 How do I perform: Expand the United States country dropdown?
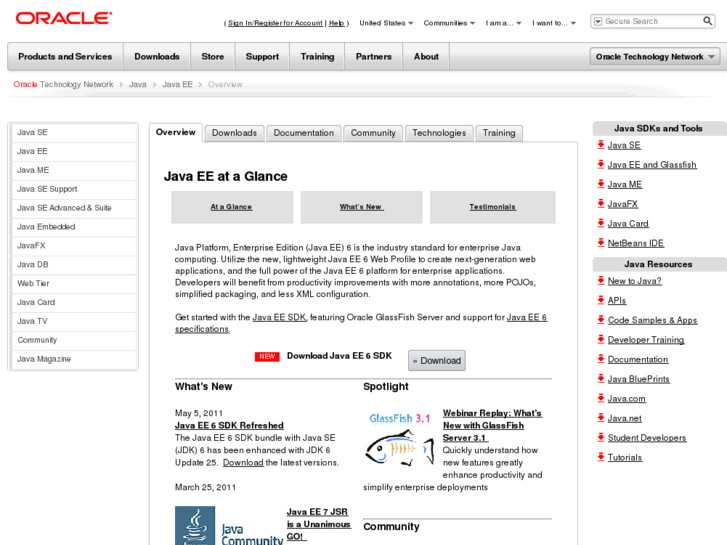(x=386, y=23)
